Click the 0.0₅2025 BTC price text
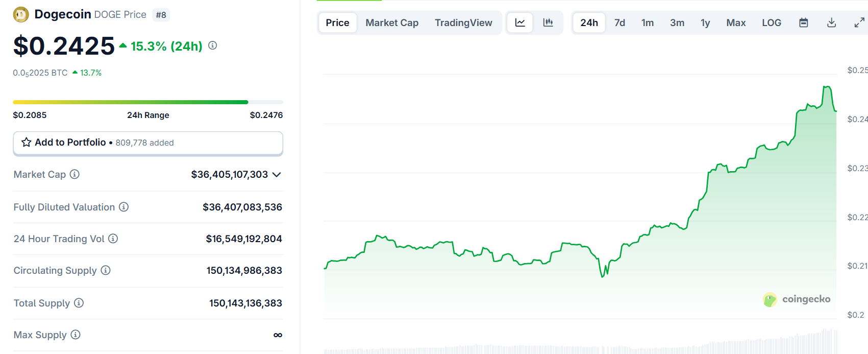Screen dimensions: 868x354 [40, 73]
